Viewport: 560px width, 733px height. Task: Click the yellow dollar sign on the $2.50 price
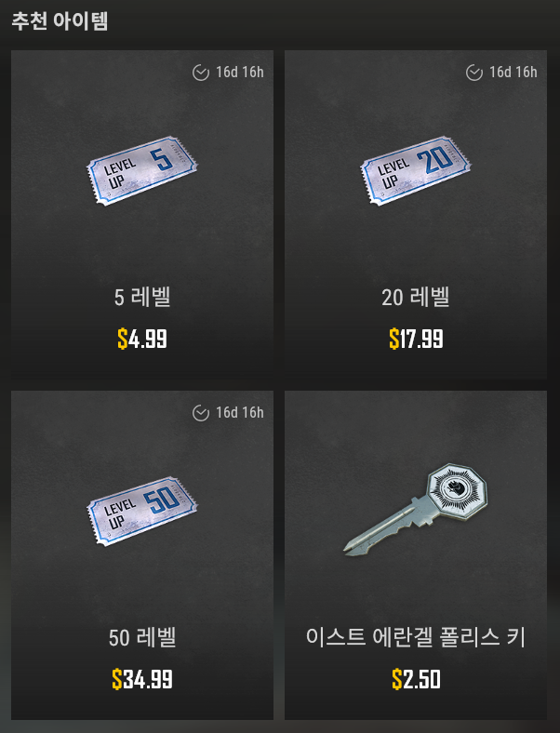pos(397,679)
